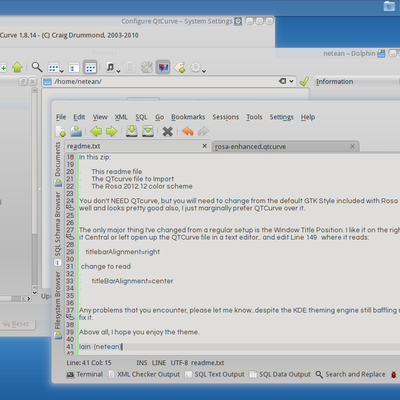
Task: Click the settings gear icon in Dolphin toolbar
Action: coord(196,67)
